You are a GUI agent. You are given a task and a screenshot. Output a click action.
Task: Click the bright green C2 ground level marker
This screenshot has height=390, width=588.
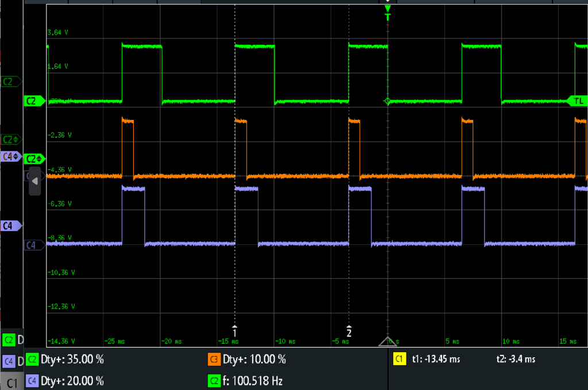click(33, 101)
